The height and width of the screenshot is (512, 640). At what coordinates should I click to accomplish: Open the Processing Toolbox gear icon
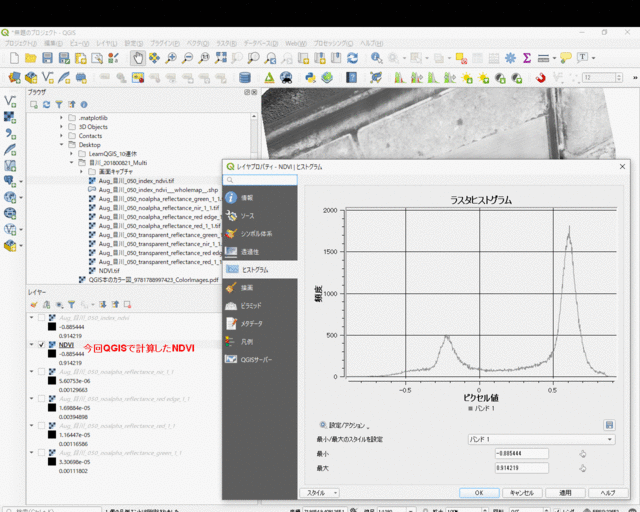pos(510,58)
